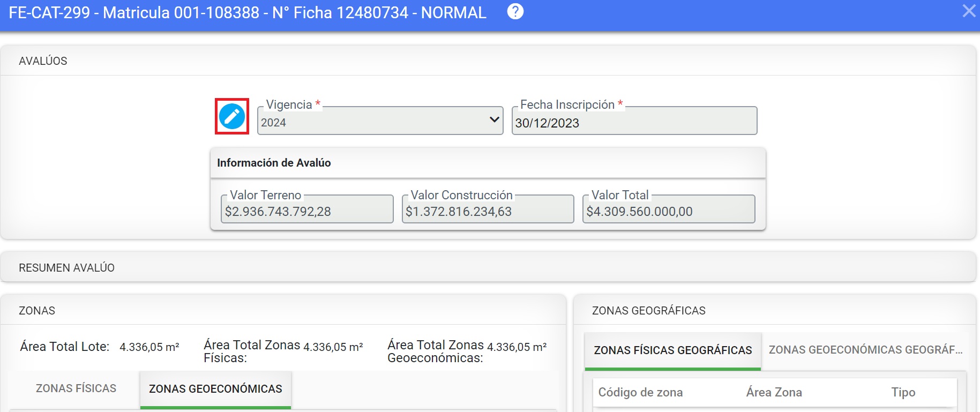Screen dimensions: 980x412
Task: Click the Información de Avalúo panel title
Action: point(274,163)
